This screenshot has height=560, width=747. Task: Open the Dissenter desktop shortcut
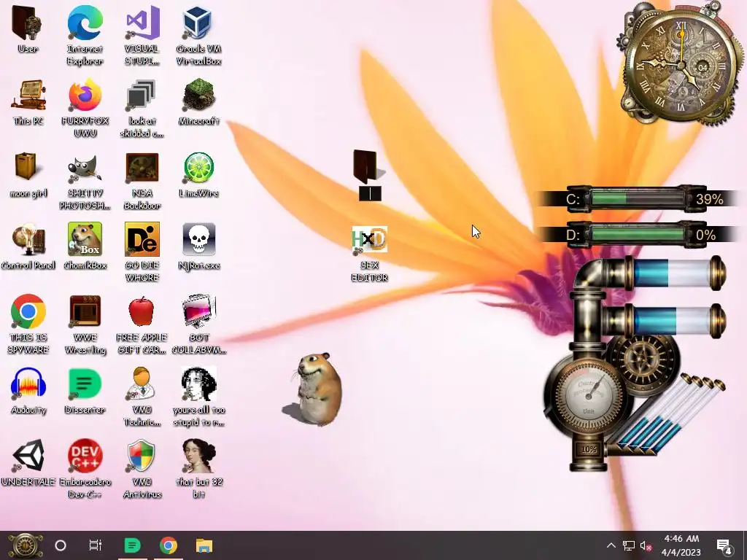[x=85, y=384]
